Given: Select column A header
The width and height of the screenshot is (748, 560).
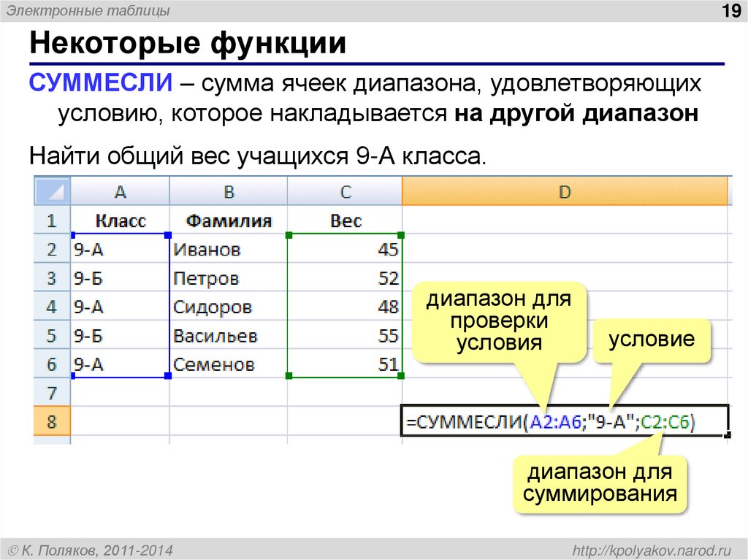Looking at the screenshot, I should coord(120,191).
